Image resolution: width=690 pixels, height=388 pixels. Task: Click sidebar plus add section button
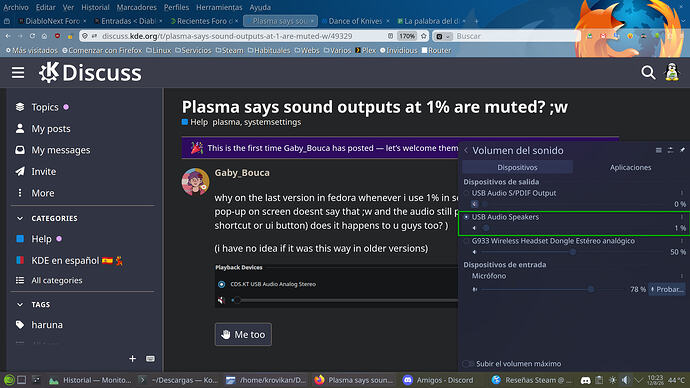point(132,359)
